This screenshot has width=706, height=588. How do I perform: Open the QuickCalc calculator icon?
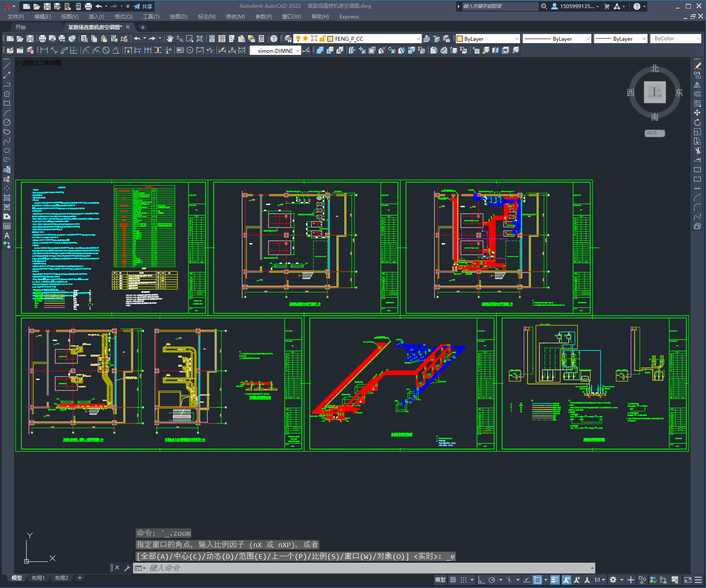point(261,39)
